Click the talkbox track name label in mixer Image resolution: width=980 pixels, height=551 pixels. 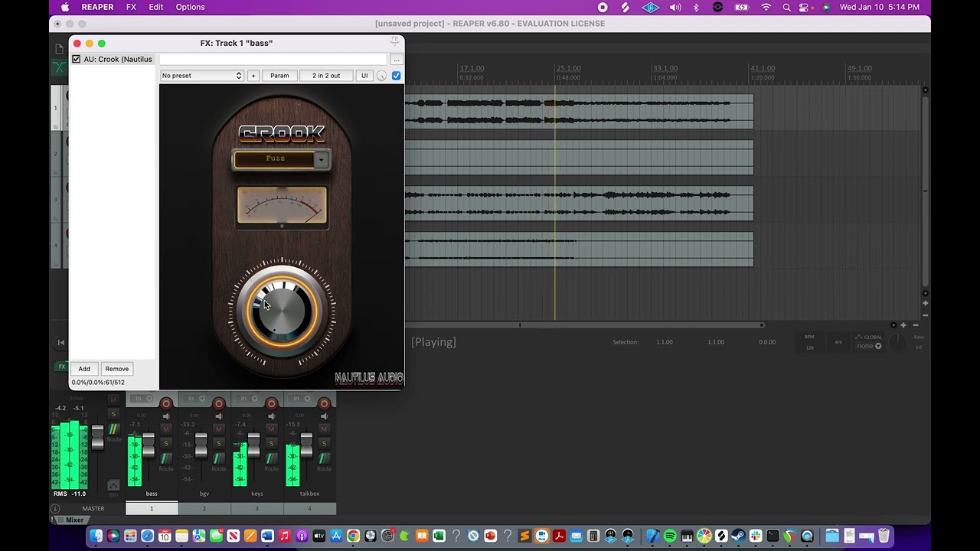pos(309,494)
